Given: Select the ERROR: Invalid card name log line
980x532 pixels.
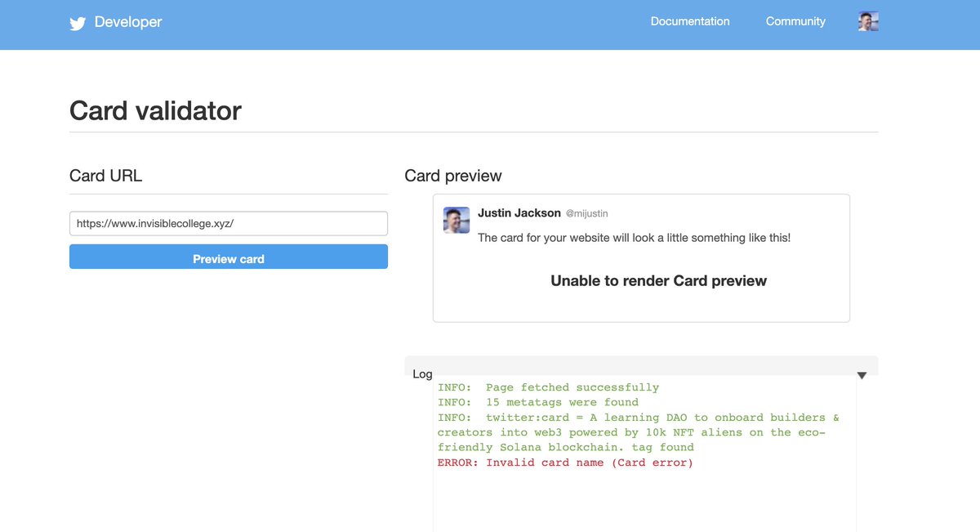Looking at the screenshot, I should pos(565,463).
